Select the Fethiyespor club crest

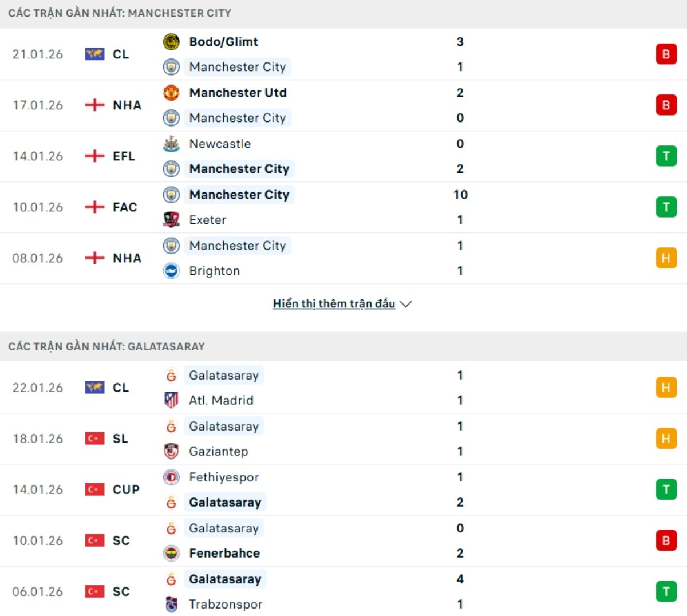(x=171, y=477)
